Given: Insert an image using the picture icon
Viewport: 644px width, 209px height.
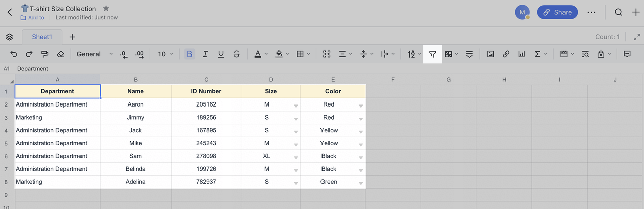Looking at the screenshot, I should [490, 54].
